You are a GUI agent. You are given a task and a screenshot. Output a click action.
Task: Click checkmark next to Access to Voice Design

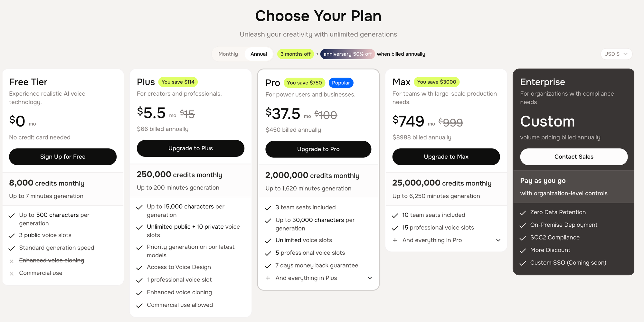point(139,268)
